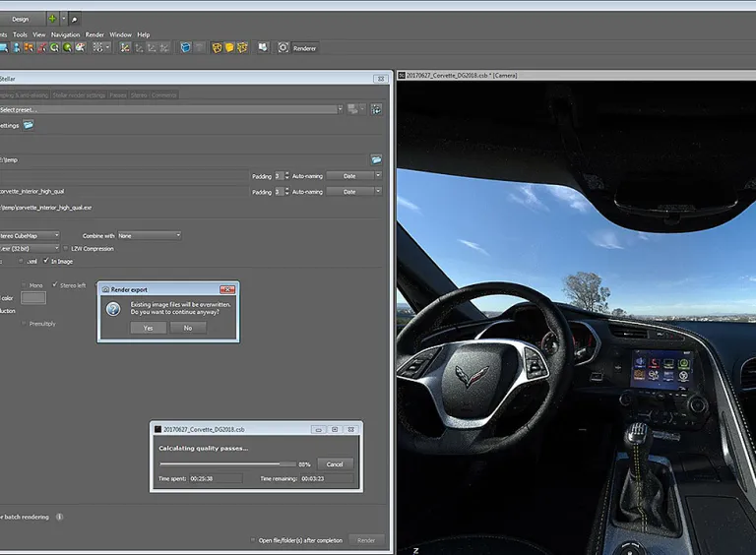Open the Combine with None dropdown
The image size is (756, 555).
[x=149, y=235]
